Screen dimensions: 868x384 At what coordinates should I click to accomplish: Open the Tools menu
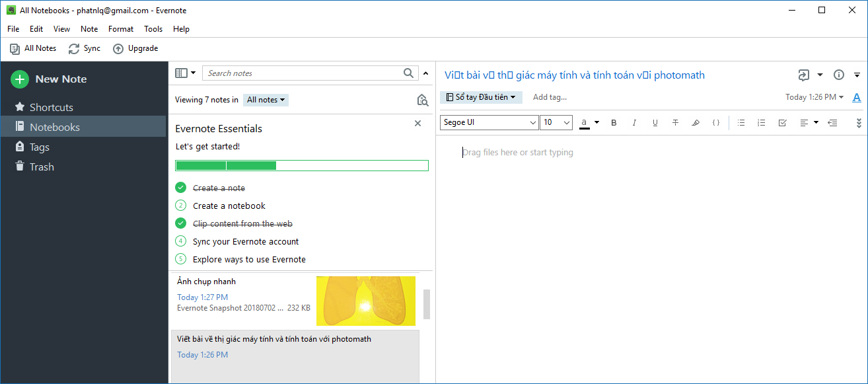(x=153, y=29)
